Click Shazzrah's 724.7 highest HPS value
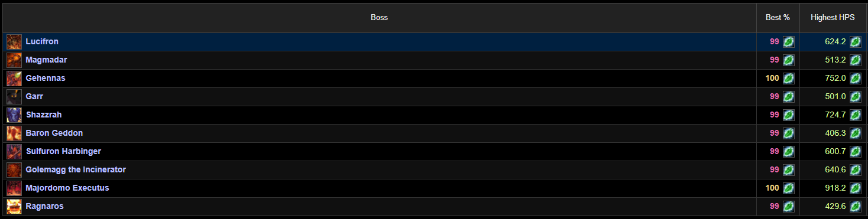868x219 pixels. 835,115
